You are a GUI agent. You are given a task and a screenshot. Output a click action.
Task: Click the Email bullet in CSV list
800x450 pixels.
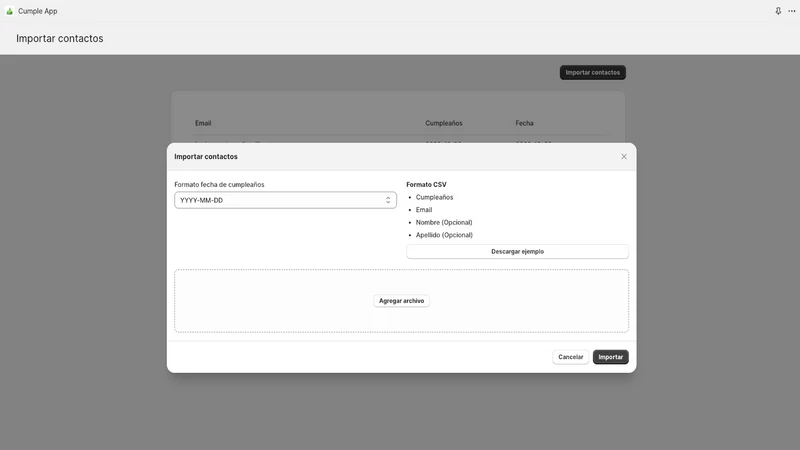pos(424,210)
